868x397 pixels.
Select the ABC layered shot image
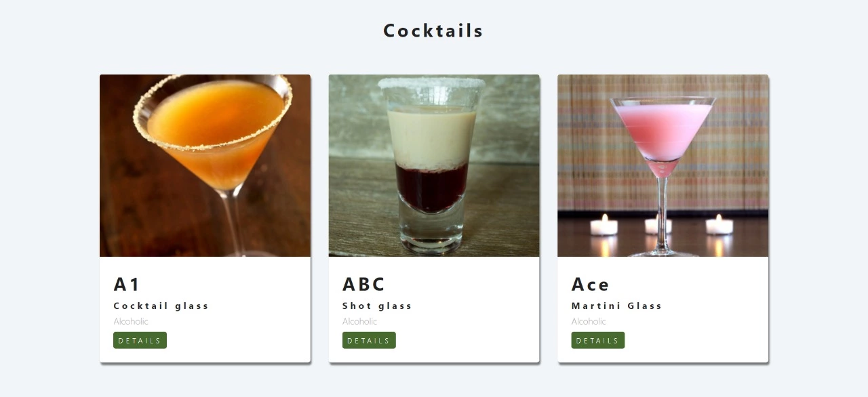(434, 165)
